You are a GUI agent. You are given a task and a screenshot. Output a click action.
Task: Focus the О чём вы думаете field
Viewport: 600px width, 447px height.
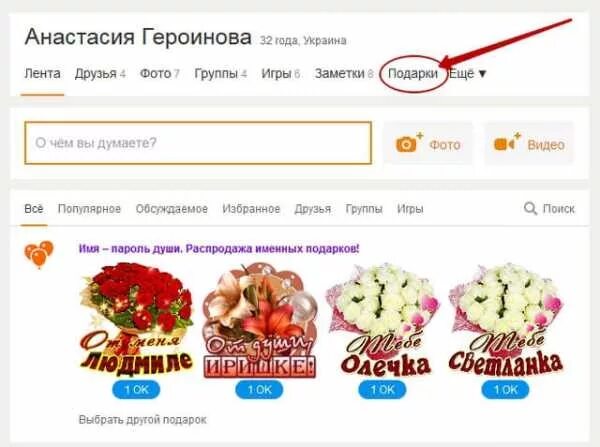pos(198,143)
